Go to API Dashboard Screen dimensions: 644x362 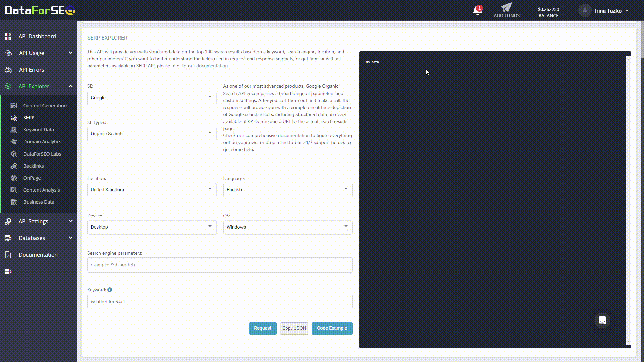pyautogui.click(x=37, y=36)
